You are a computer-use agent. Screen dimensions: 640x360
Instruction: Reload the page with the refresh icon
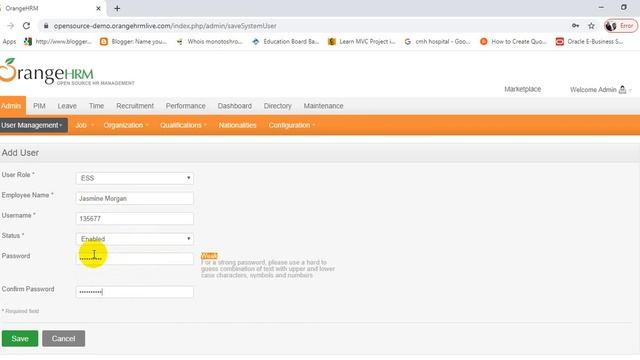pos(27,26)
